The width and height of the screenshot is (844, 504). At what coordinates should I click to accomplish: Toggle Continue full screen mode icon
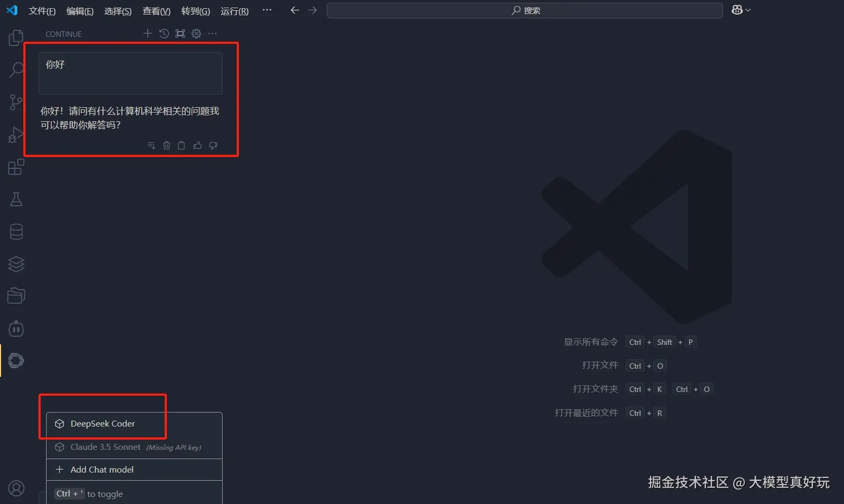180,34
